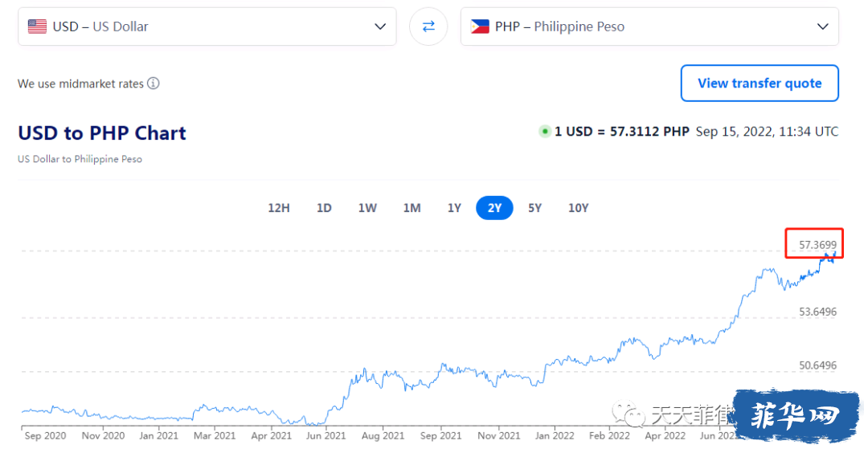
Task: Click the Sep 2020 axis label
Action: tap(45, 436)
